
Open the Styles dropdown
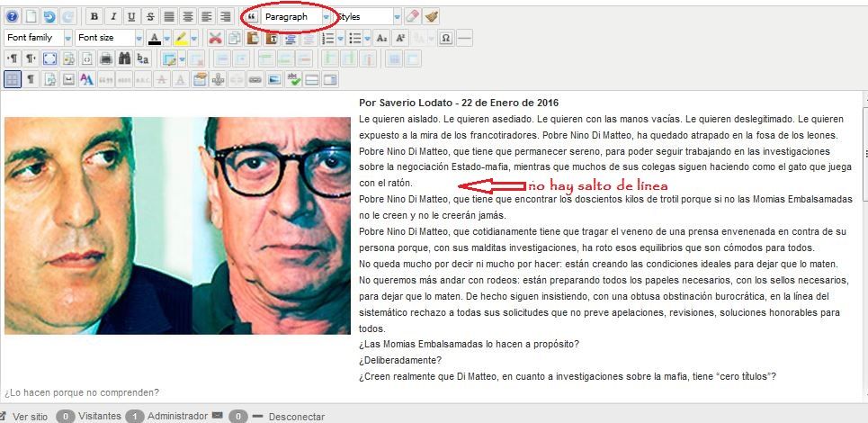[x=366, y=16]
